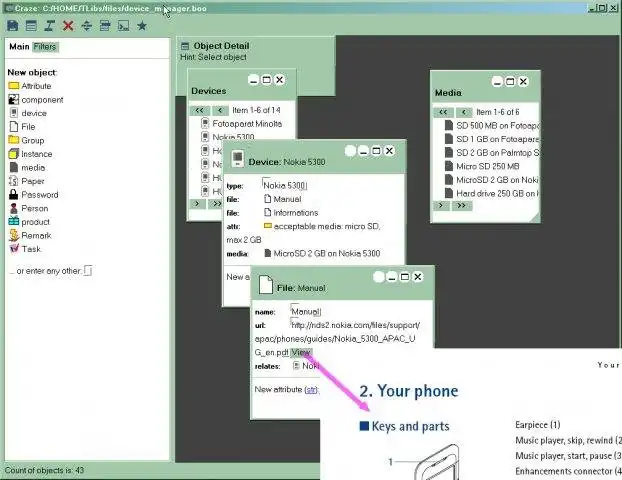Click the Save disk icon in toolbar

click(13, 26)
